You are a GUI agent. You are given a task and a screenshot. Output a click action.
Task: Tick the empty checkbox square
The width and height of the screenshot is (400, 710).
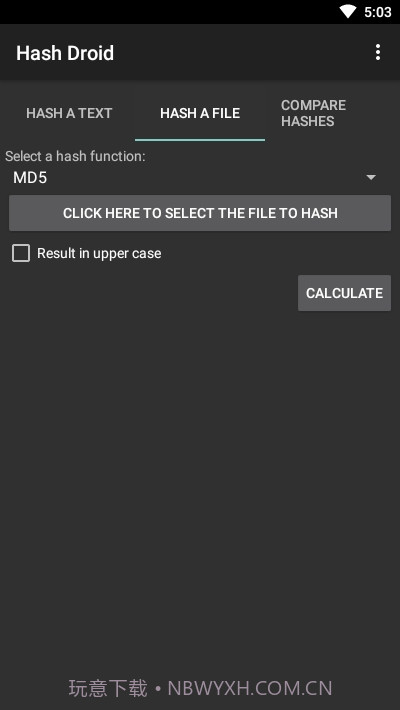point(21,253)
